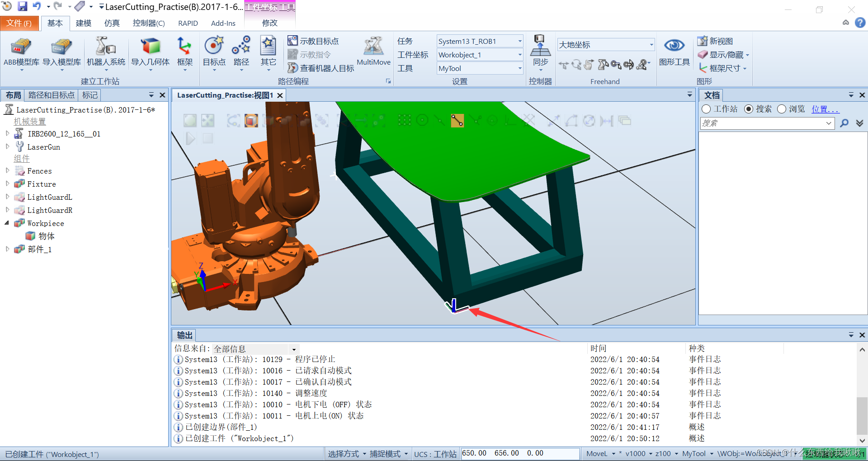Viewport: 868px width, 461px height.
Task: Select the 物体 tree item
Action: tap(46, 236)
